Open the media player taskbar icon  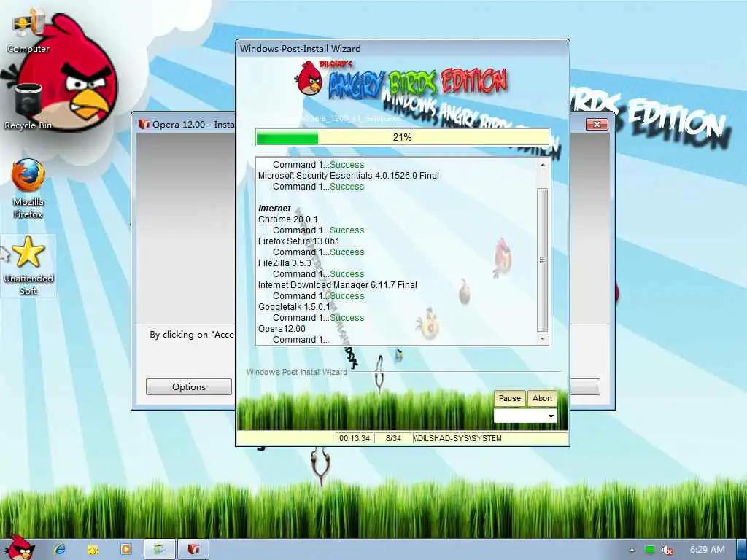tap(125, 549)
